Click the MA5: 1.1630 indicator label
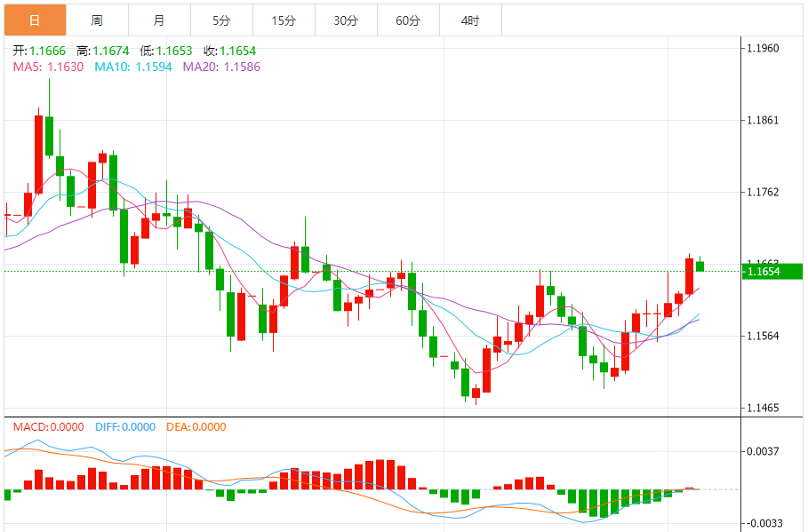Screen dimensions: 808x532 click(x=48, y=67)
